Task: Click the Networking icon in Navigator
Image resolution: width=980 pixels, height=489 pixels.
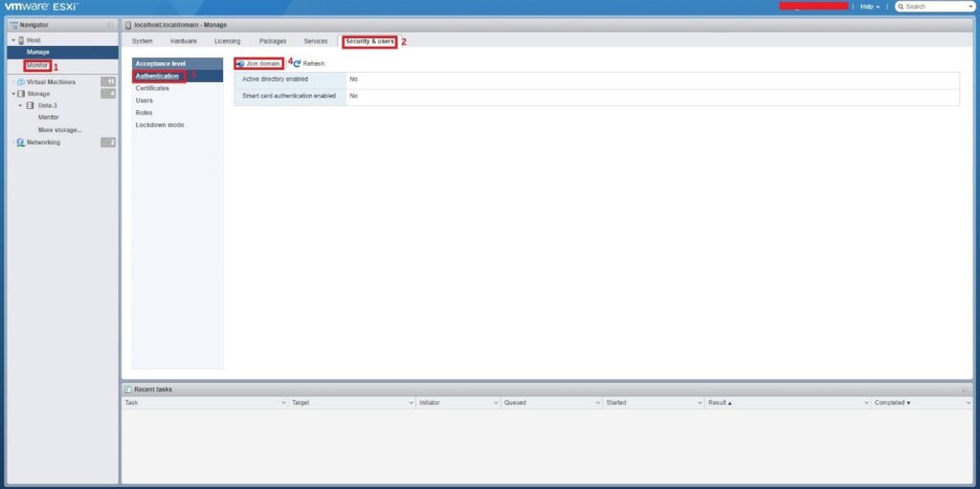Action: (x=20, y=143)
